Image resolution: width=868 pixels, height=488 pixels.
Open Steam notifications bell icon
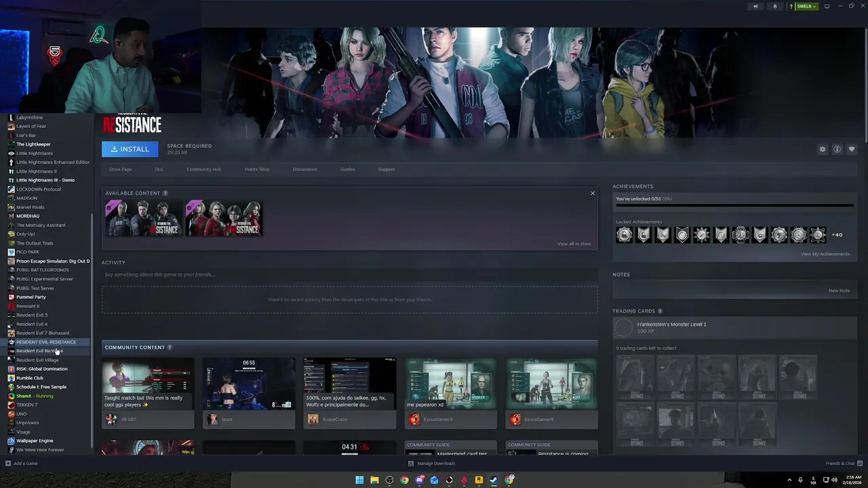[775, 6]
